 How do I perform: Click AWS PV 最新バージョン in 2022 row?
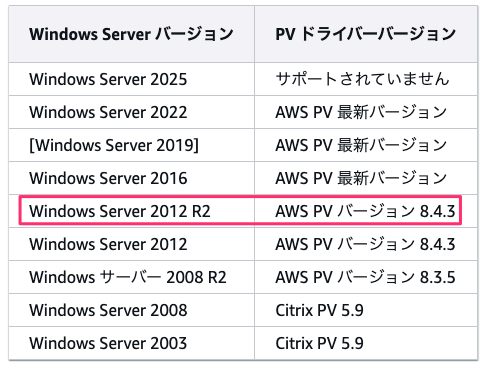(361, 112)
